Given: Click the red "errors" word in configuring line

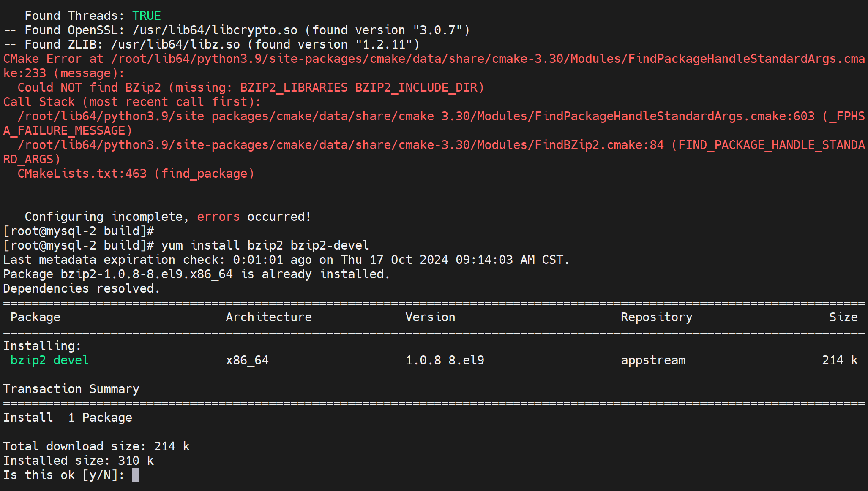Looking at the screenshot, I should pos(218,217).
